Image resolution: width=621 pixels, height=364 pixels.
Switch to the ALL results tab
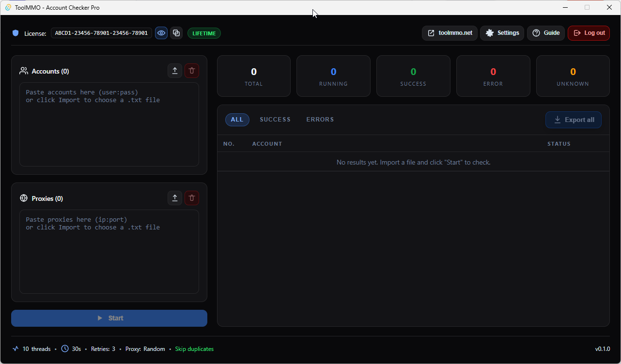pyautogui.click(x=237, y=120)
